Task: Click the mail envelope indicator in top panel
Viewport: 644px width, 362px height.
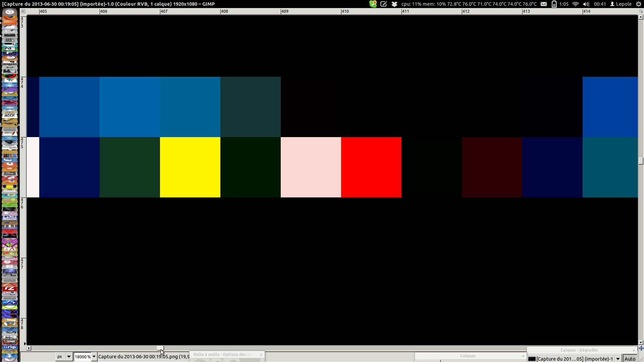Action: (544, 4)
